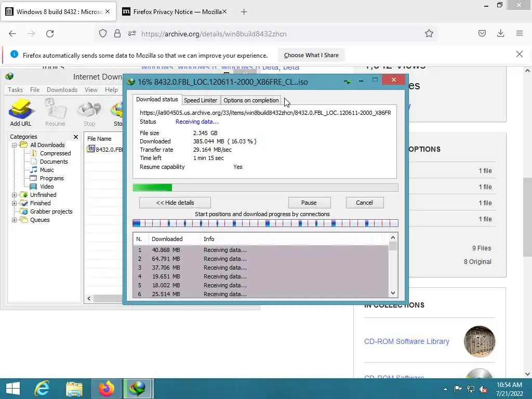Click the CD-ROM Software Library thumbnail

coord(479,341)
